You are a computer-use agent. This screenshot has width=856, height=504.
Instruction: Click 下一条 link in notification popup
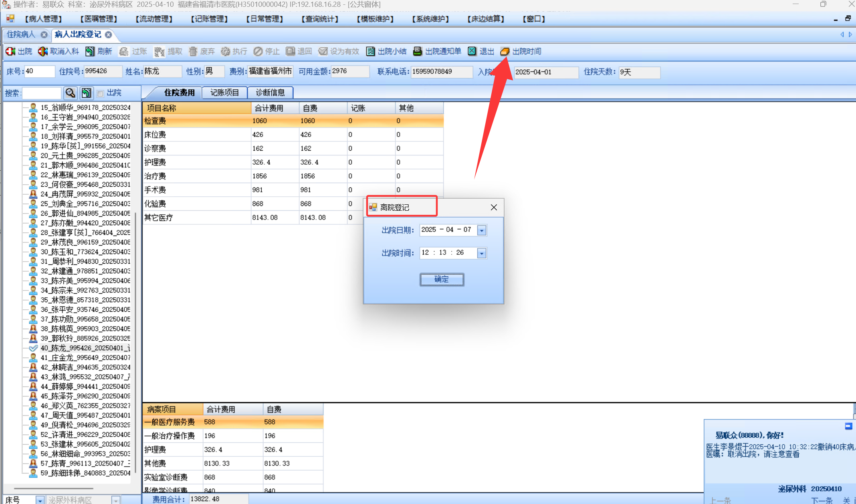point(821,500)
